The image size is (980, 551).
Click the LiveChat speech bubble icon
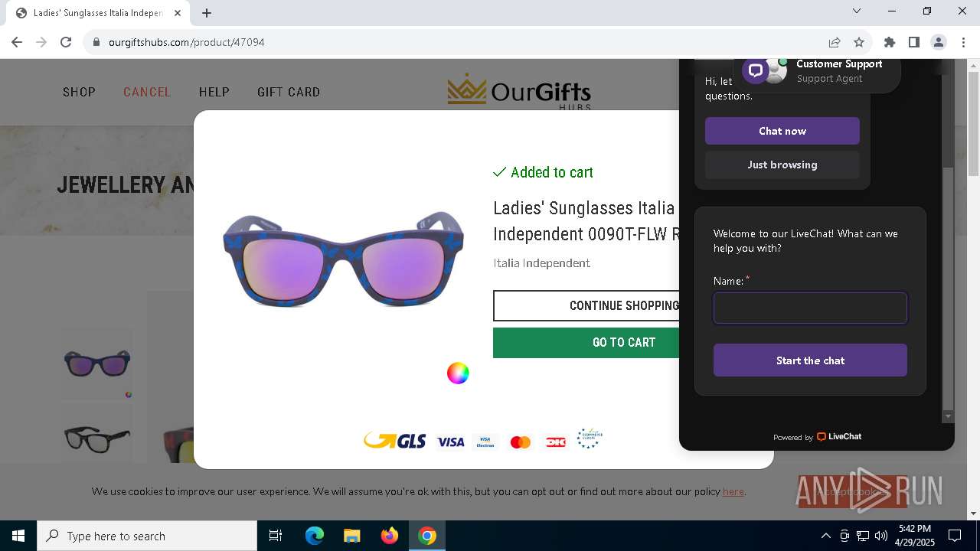coord(756,70)
